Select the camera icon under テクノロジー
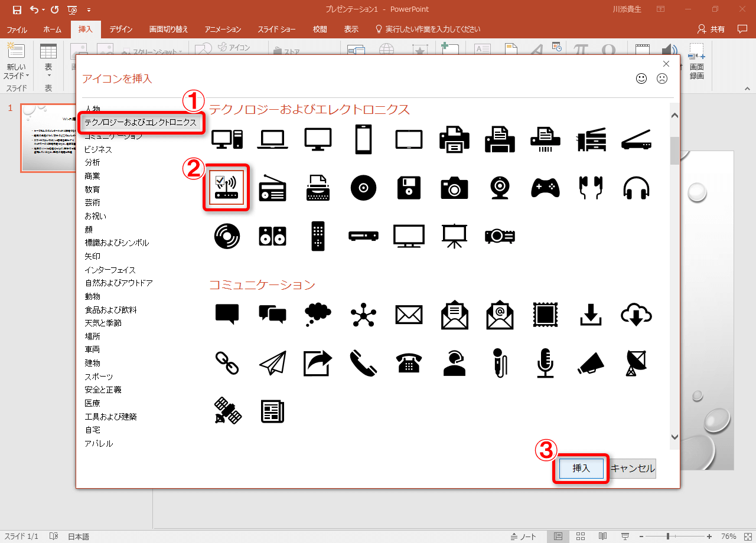The image size is (756, 543). 454,187
